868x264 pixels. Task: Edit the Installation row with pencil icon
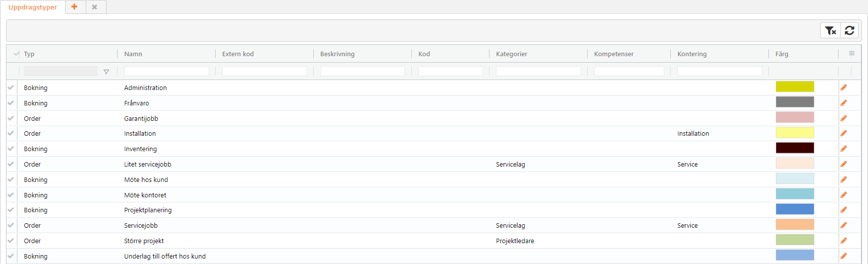pyautogui.click(x=844, y=133)
